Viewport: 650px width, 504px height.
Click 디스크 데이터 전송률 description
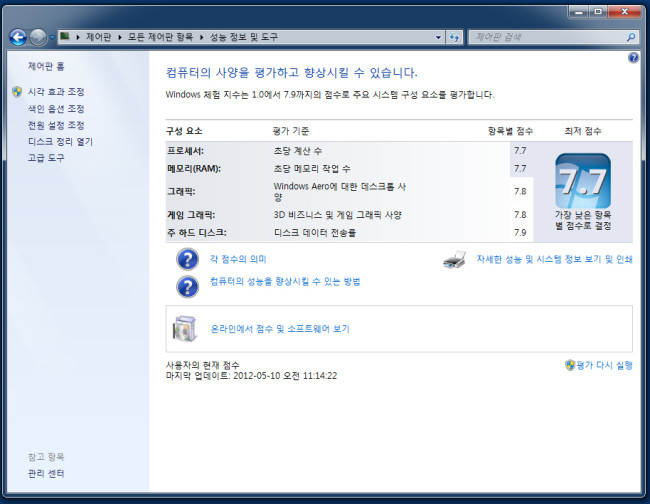click(x=315, y=233)
